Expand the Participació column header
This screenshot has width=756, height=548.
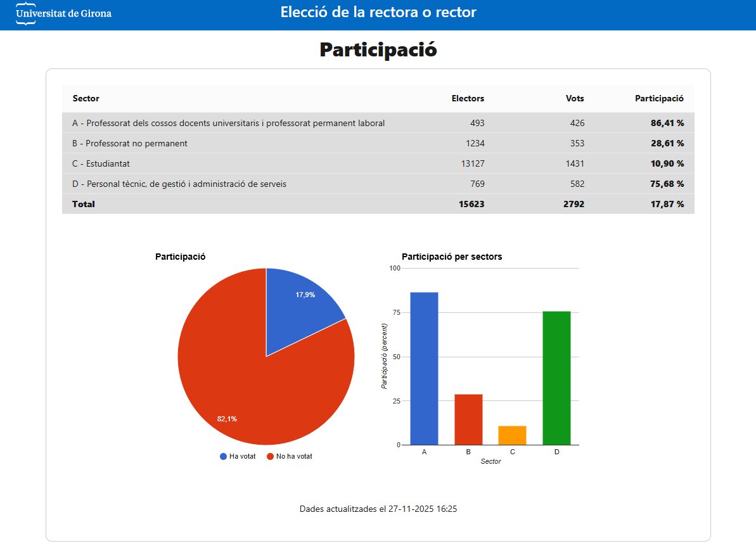660,98
